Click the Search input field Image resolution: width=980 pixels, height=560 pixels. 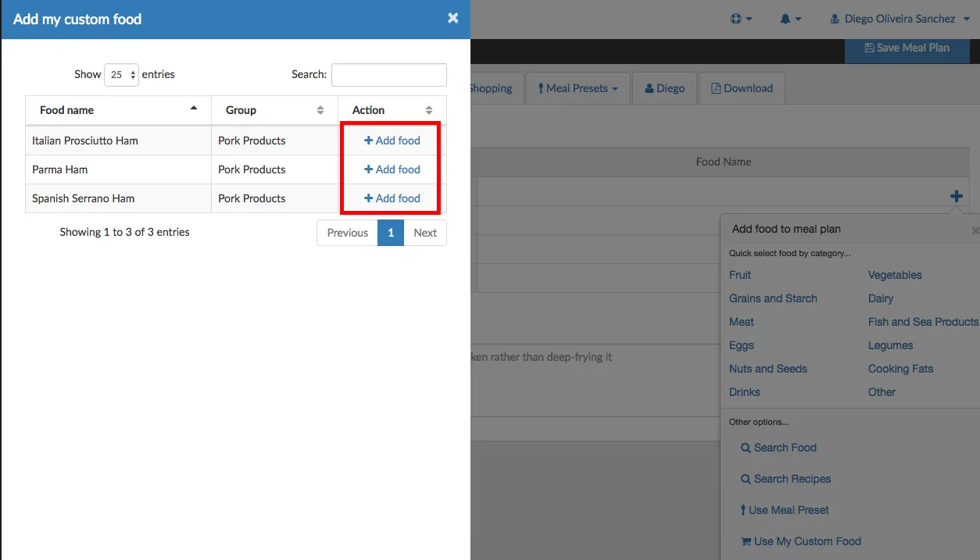(388, 75)
